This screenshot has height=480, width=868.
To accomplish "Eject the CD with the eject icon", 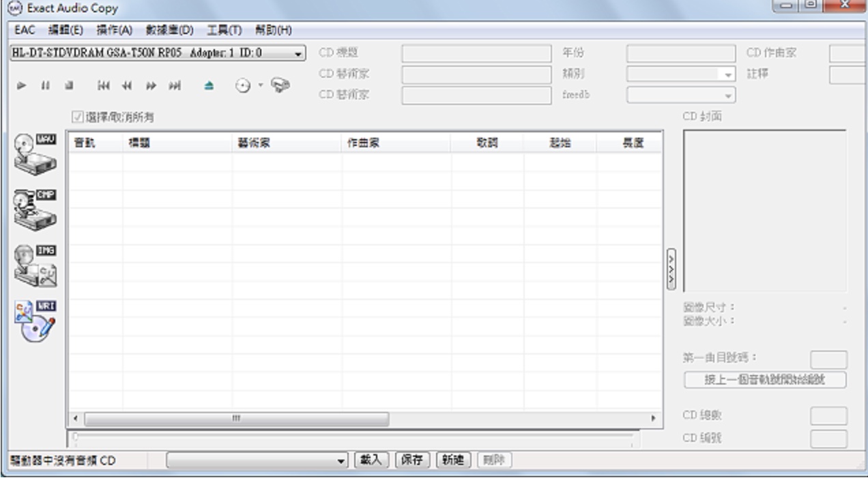I will click(x=209, y=86).
